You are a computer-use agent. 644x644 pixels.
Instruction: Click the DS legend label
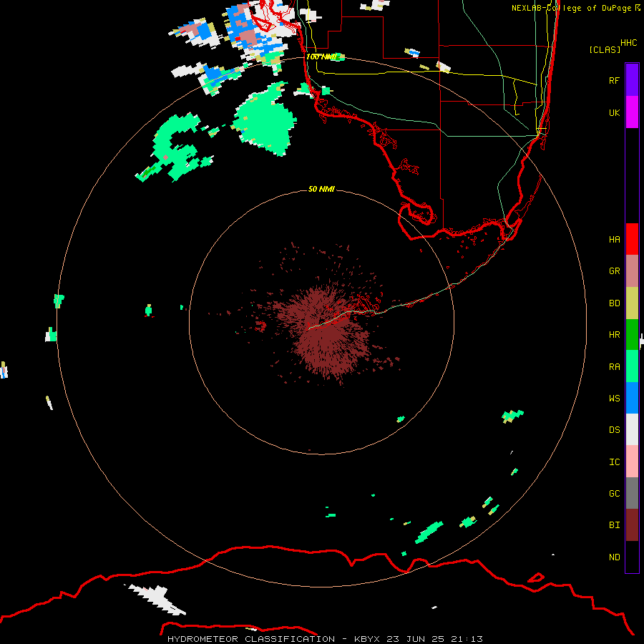click(x=614, y=429)
